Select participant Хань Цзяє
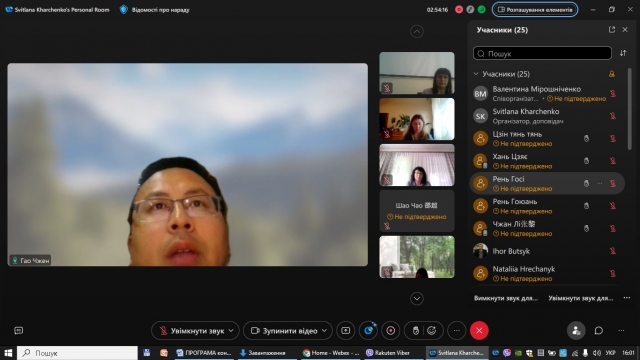Screen dimensions: 640x360 click(x=547, y=161)
